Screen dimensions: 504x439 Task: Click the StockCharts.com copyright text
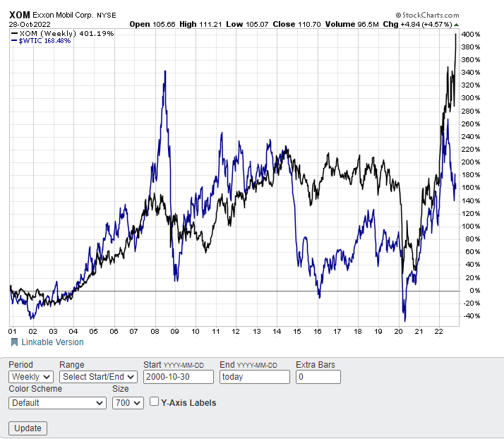(427, 15)
